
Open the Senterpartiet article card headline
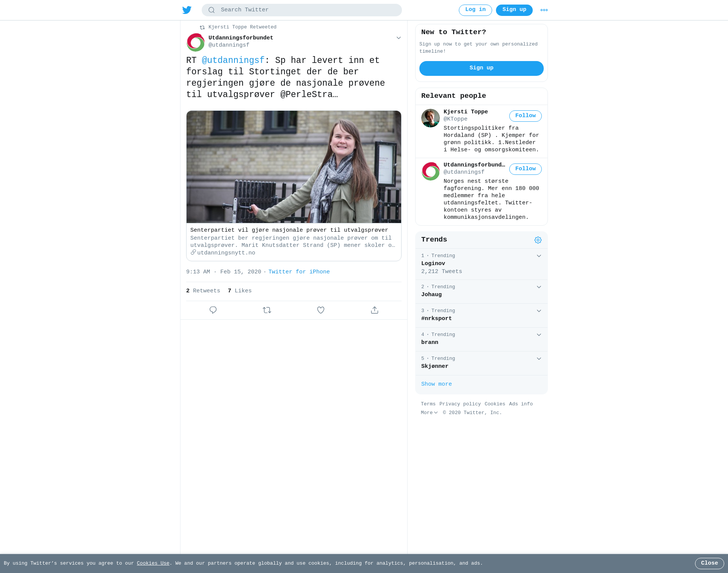[x=289, y=230]
